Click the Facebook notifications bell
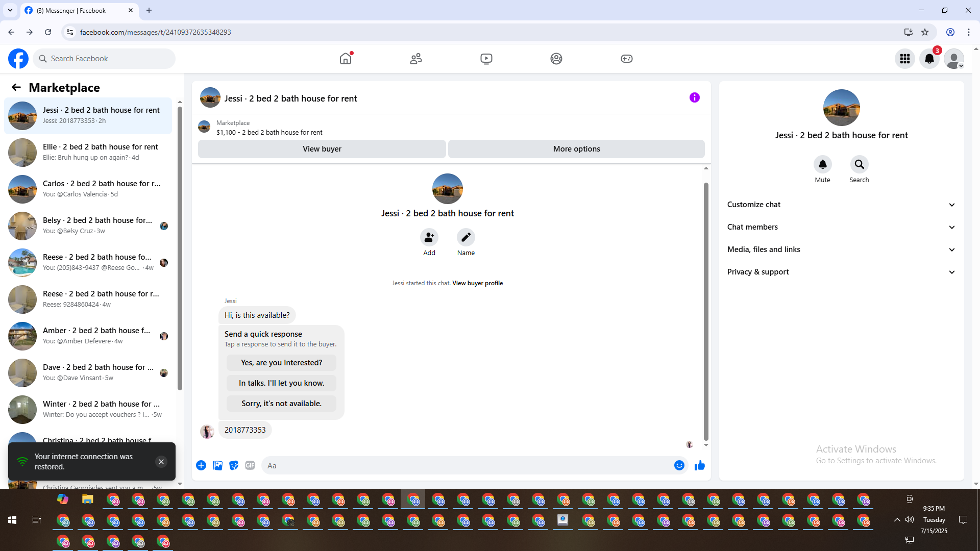Screen dimensions: 980x551 pyautogui.click(x=929, y=59)
